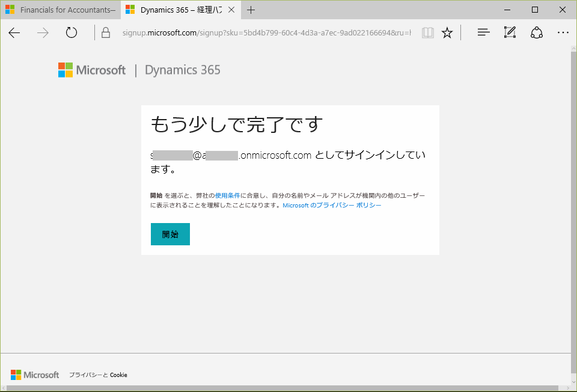Close the browser window
The height and width of the screenshot is (392, 577).
tap(563, 10)
